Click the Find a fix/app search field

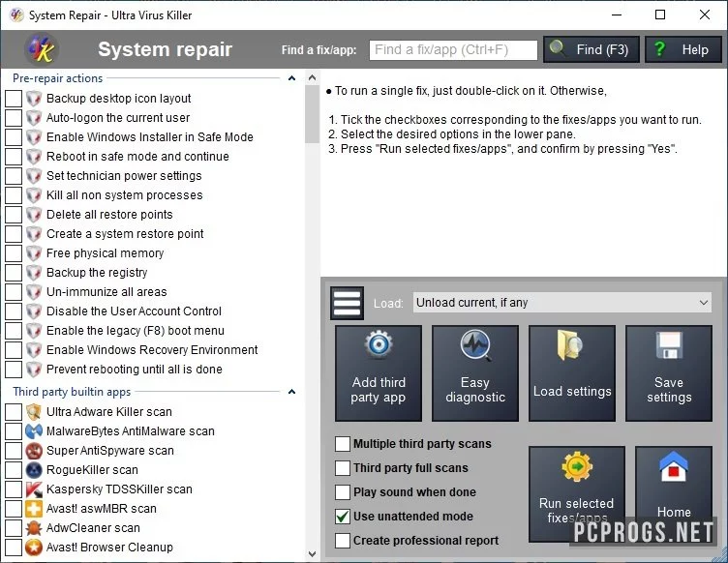(x=453, y=49)
